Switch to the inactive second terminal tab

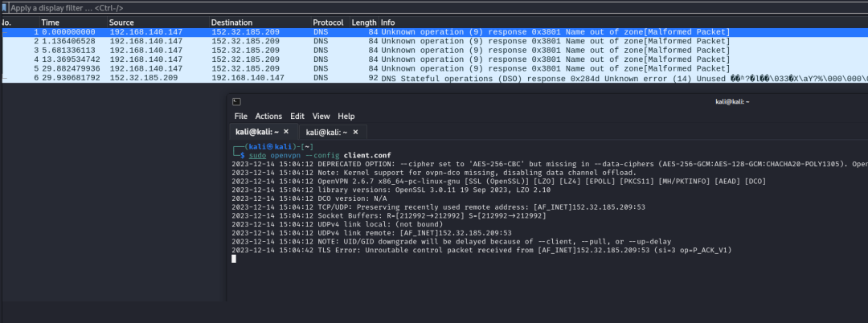(x=333, y=133)
